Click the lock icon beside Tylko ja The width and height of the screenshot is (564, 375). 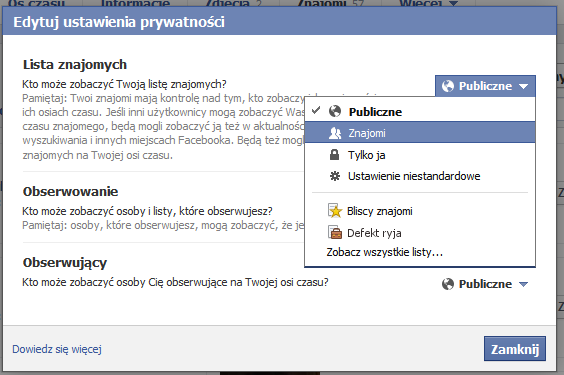pos(335,155)
